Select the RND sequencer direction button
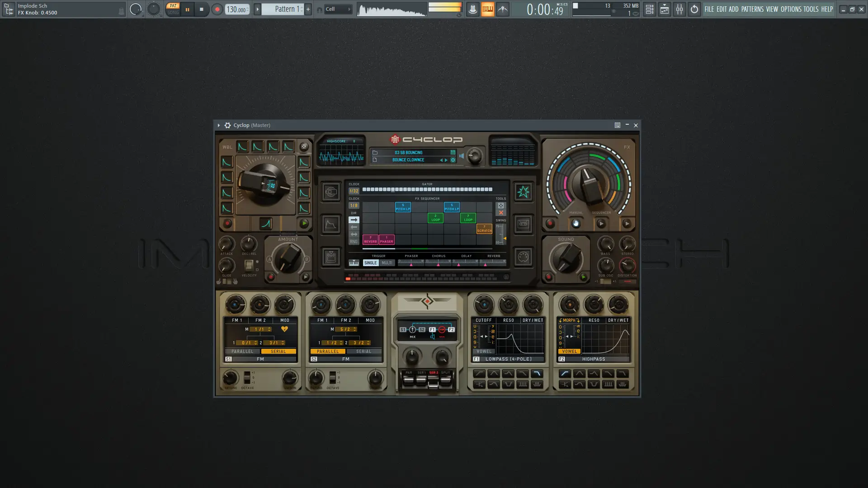This screenshot has width=868, height=488. pyautogui.click(x=354, y=242)
